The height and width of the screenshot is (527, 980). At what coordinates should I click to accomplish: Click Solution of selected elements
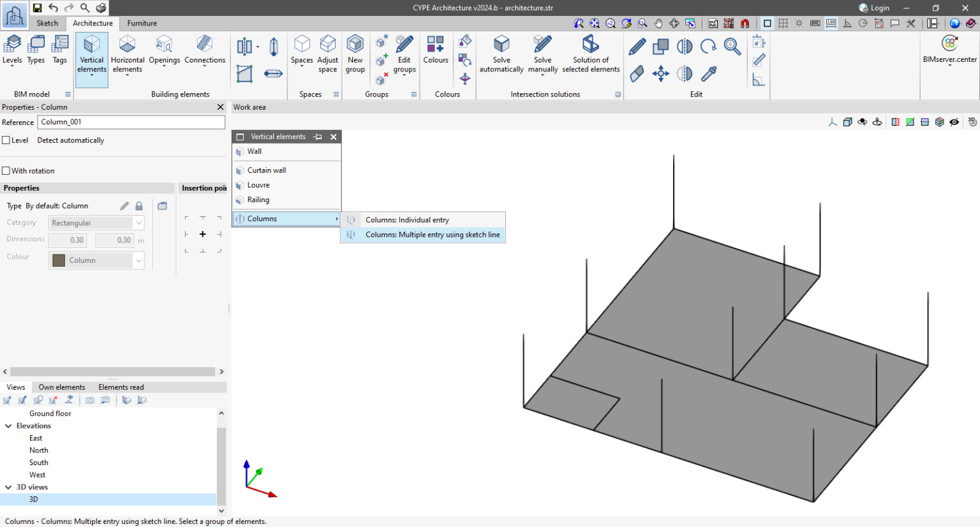[x=591, y=54]
